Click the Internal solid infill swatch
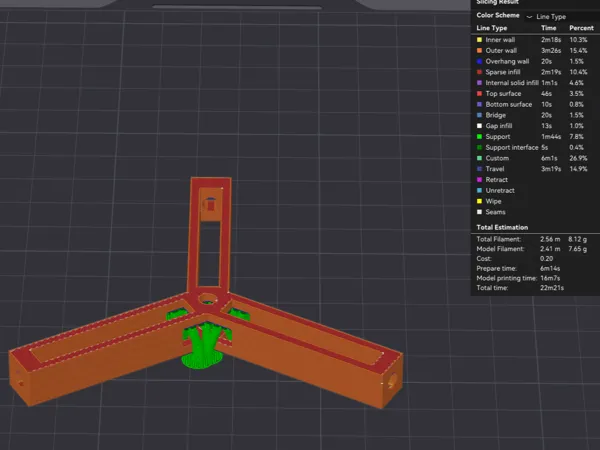Screen dimensions: 600x450 (479, 83)
